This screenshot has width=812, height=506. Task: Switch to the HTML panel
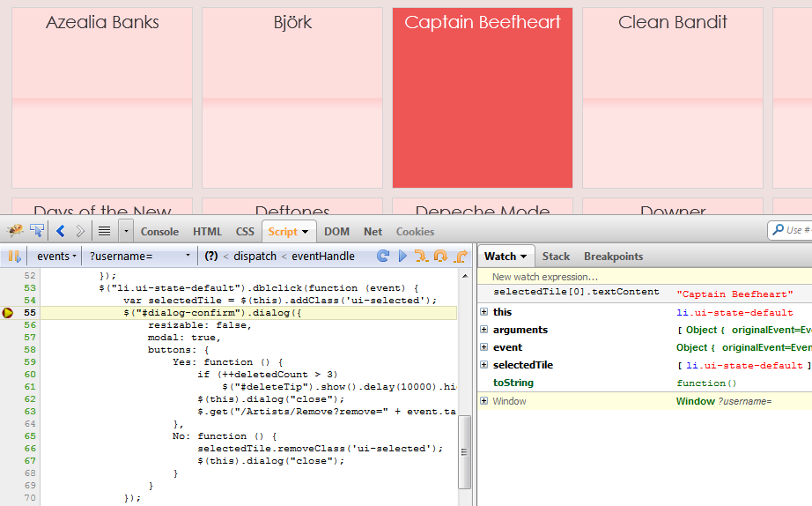point(207,232)
